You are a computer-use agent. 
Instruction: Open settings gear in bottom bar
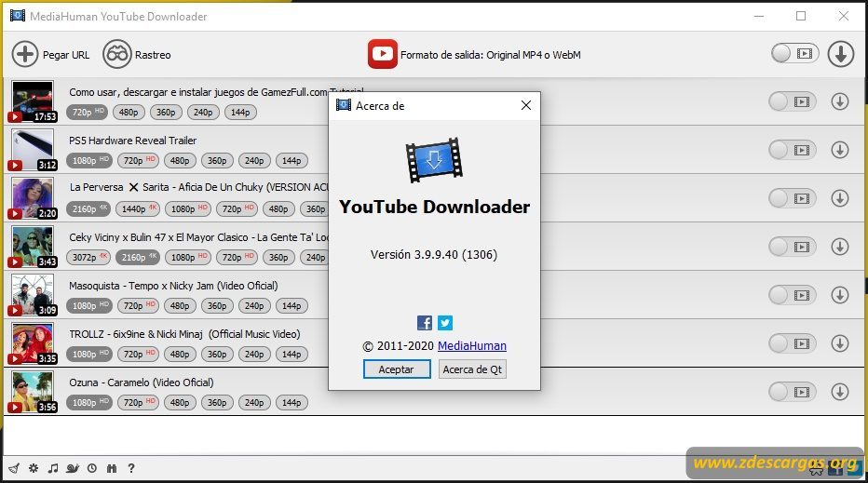pos(34,468)
